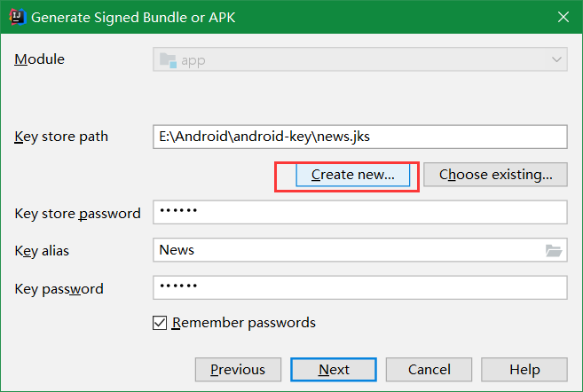
Task: Go back with the Previous button
Action: (x=238, y=370)
